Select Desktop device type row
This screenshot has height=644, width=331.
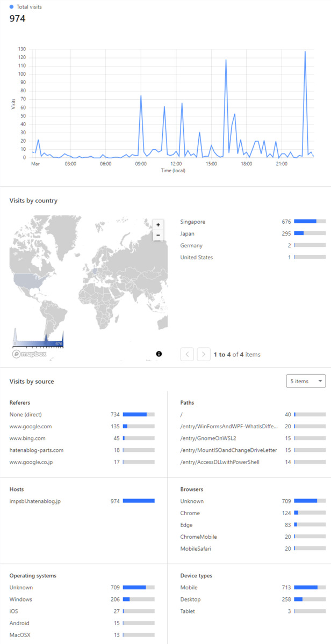(253, 599)
